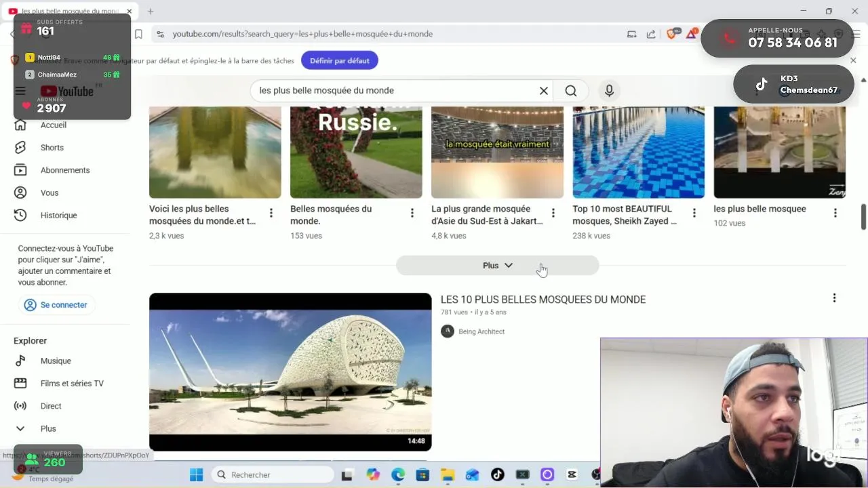Open 'Voici les plus belles mosquées' short thumbnail
This screenshot has width=868, height=488.
point(215,152)
